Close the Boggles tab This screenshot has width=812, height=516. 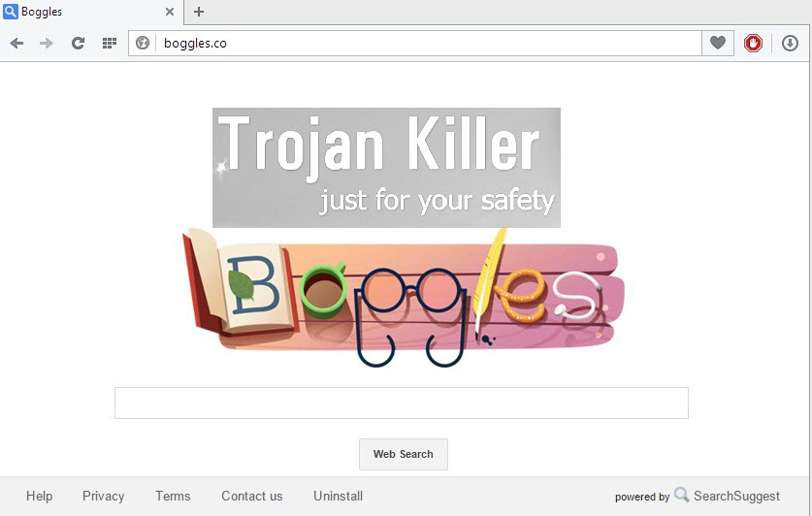click(170, 12)
